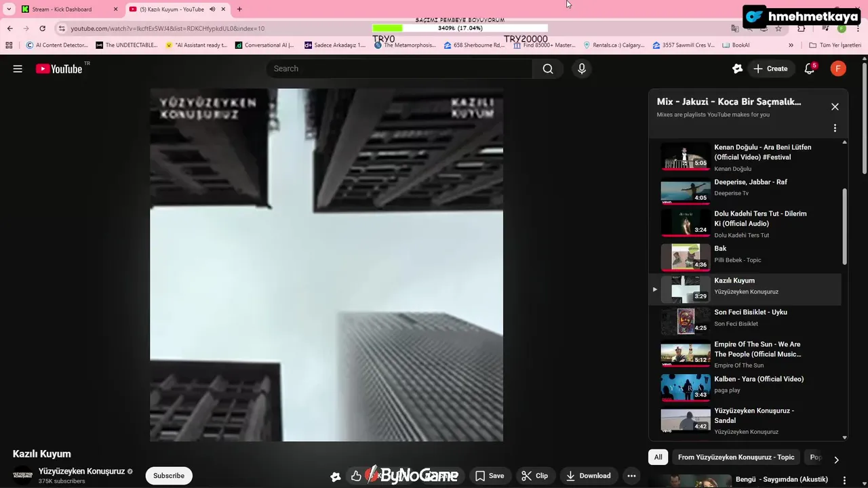Open Empire Of The Sun - We Are The People
Screen dimensions: 868x488
746,354
